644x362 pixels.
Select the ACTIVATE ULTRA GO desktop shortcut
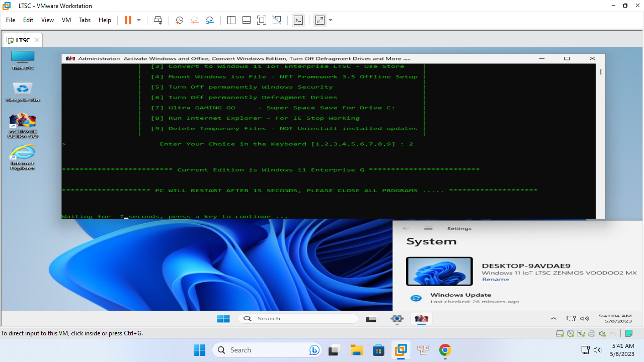tap(23, 126)
